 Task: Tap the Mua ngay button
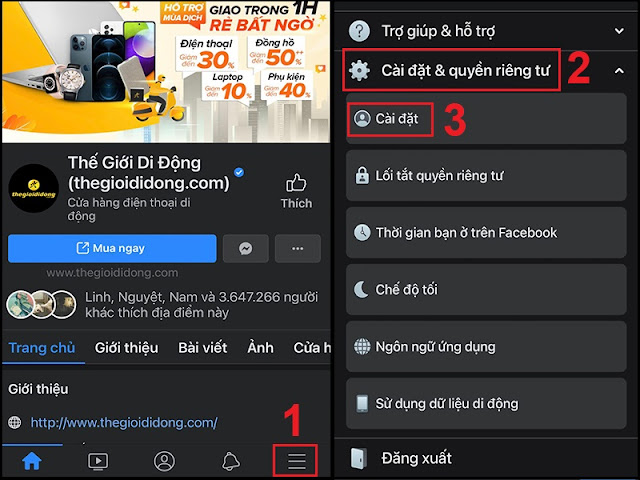point(112,248)
